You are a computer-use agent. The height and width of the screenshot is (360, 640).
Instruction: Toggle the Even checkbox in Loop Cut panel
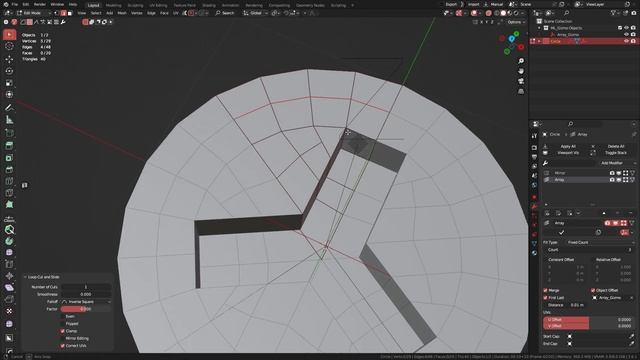click(62, 316)
